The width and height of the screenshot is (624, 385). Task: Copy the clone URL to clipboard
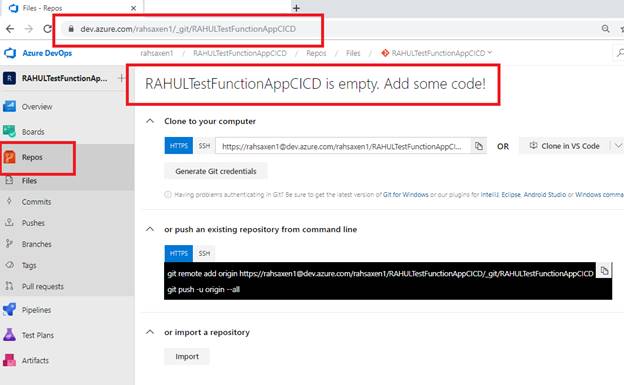pos(479,146)
